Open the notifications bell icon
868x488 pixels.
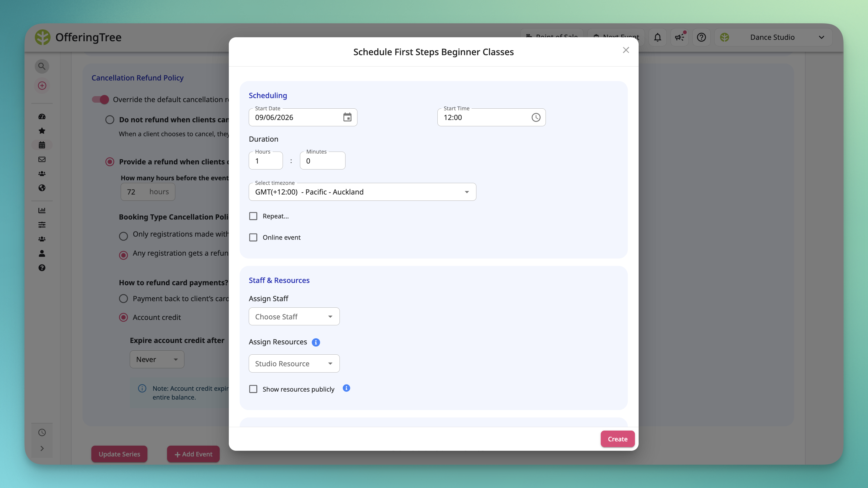coord(657,37)
